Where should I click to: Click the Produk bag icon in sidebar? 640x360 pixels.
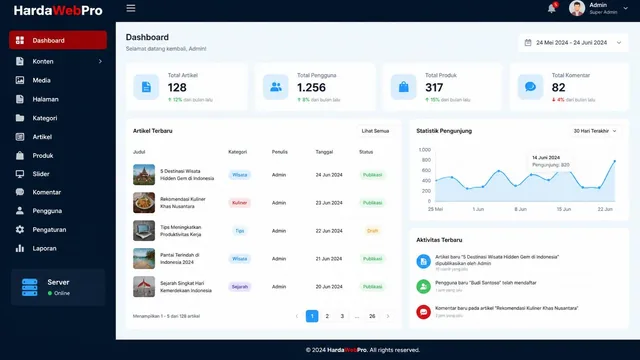coord(20,156)
